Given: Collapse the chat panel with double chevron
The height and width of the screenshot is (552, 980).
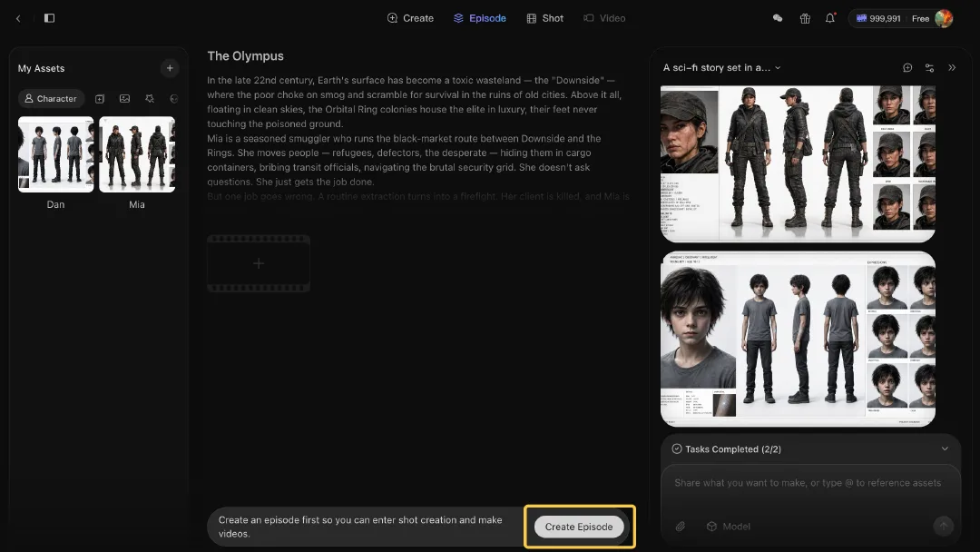Looking at the screenshot, I should tap(952, 67).
